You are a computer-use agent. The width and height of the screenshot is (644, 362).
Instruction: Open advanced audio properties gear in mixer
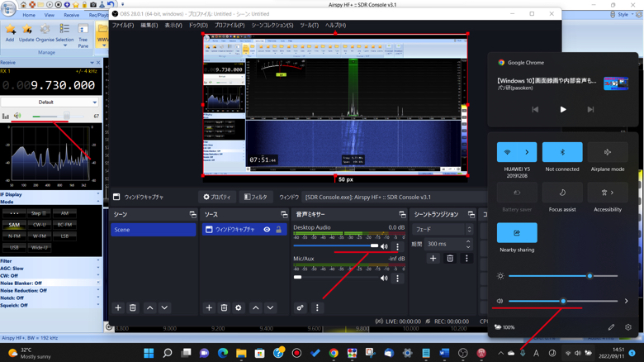301,307
